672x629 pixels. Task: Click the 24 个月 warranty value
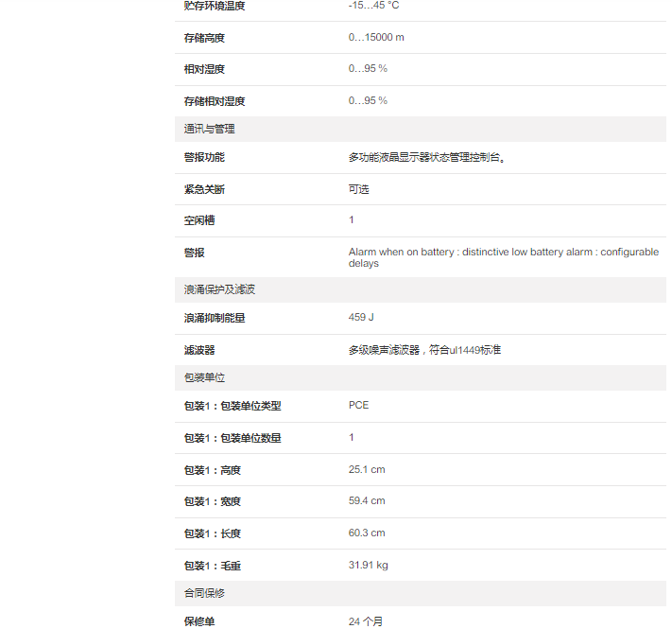point(366,621)
